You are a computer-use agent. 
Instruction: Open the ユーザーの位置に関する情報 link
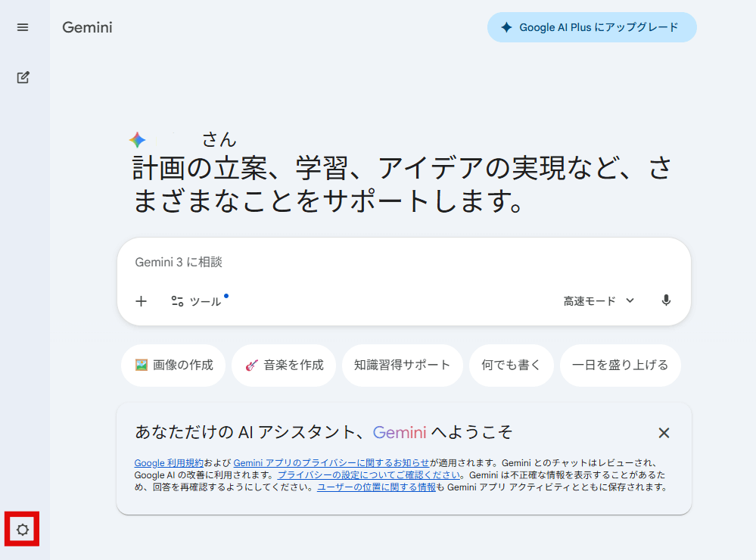376,487
